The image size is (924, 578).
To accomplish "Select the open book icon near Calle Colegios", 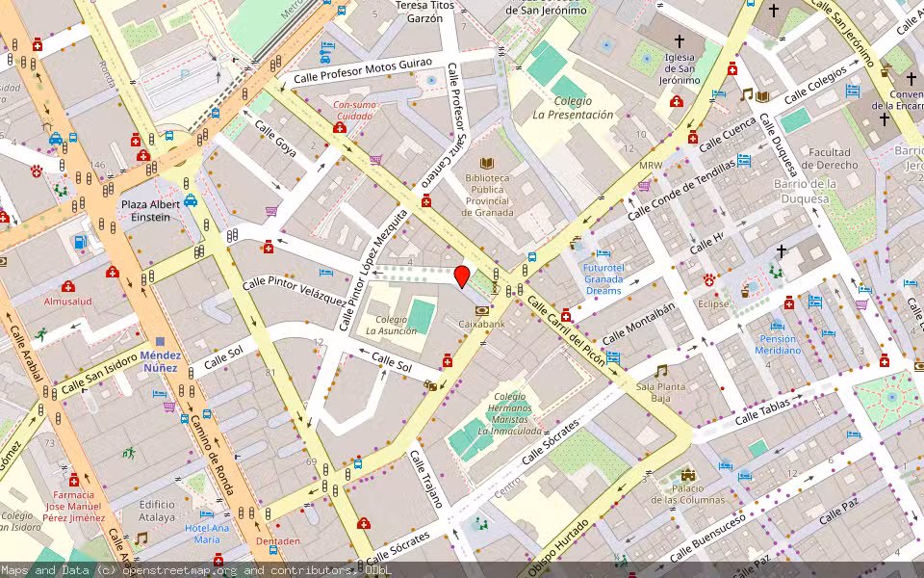I will (x=762, y=96).
